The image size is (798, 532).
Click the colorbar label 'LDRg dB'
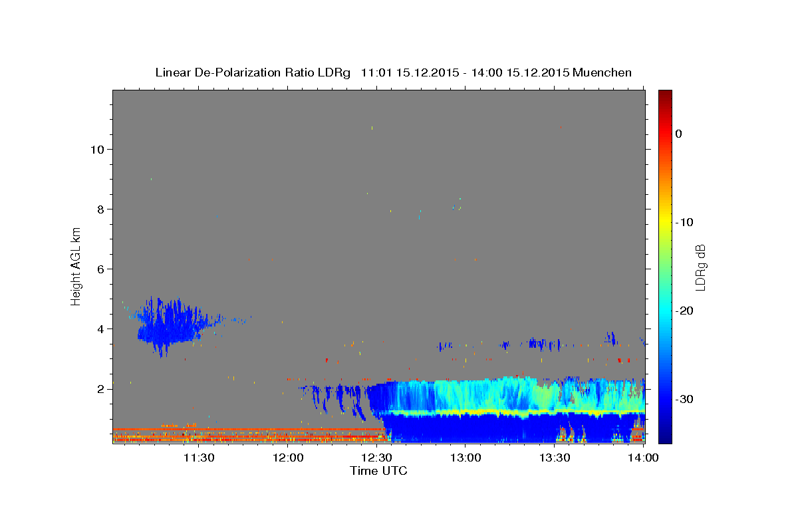[700, 267]
